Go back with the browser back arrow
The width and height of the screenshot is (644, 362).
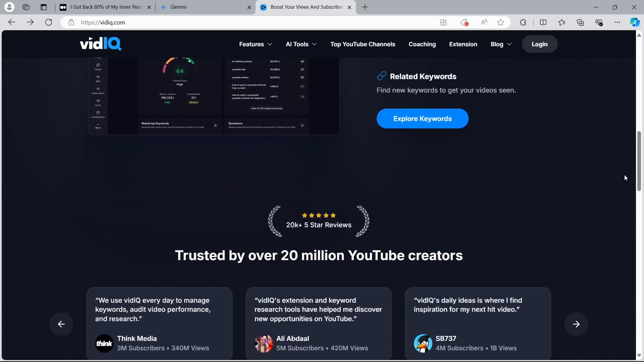pyautogui.click(x=12, y=22)
